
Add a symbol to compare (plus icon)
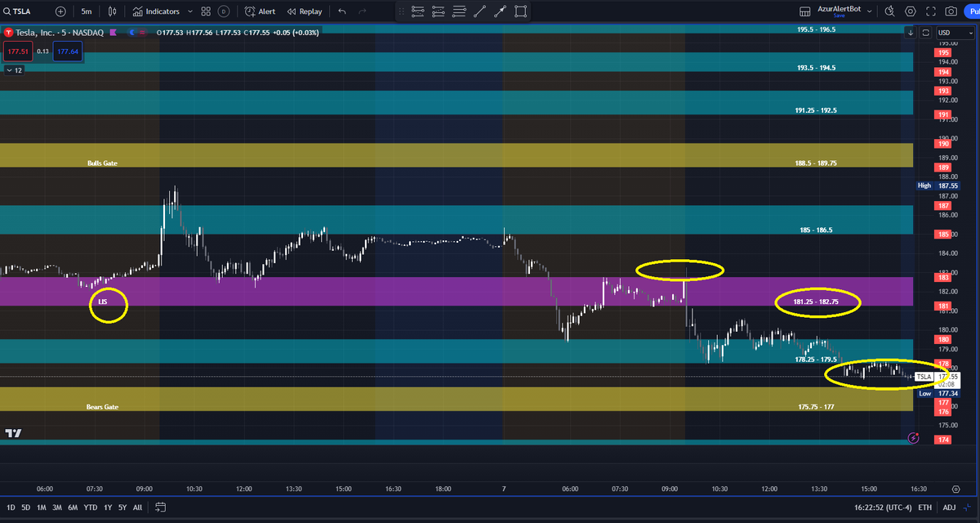(x=61, y=11)
